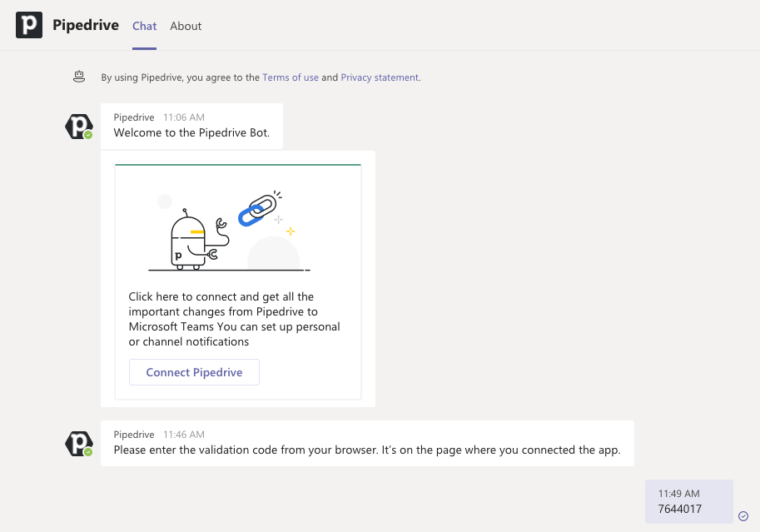Viewport: 760px width, 532px height.
Task: Click the sent checkmark status icon
Action: pyautogui.click(x=743, y=516)
